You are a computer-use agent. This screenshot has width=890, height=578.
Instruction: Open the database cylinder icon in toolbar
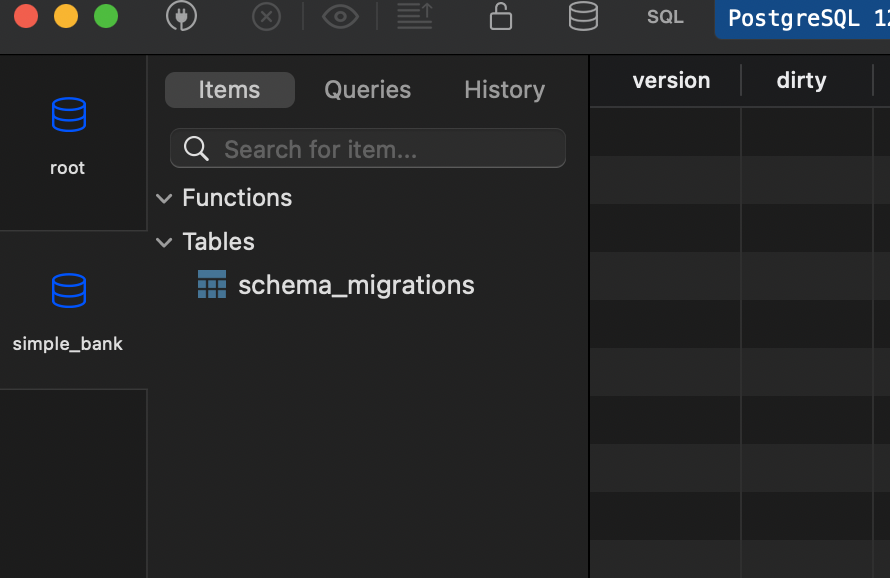click(x=583, y=16)
